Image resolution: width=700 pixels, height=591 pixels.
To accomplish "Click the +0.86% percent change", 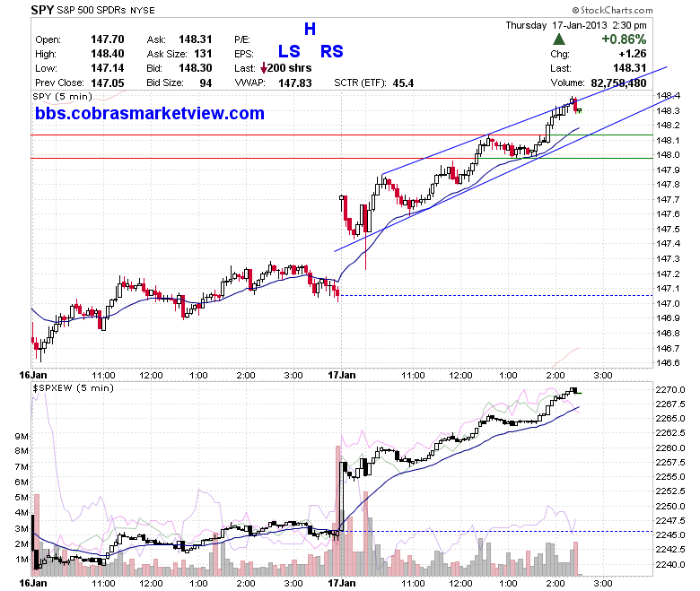I will point(624,39).
